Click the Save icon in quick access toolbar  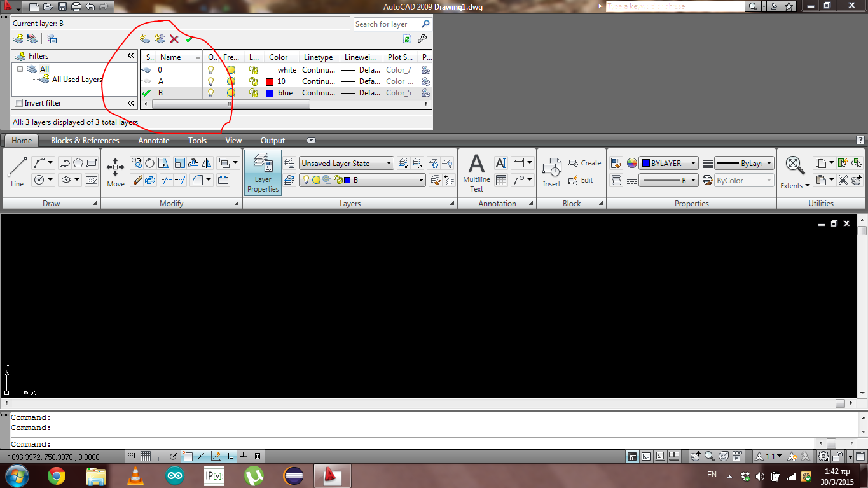62,7
